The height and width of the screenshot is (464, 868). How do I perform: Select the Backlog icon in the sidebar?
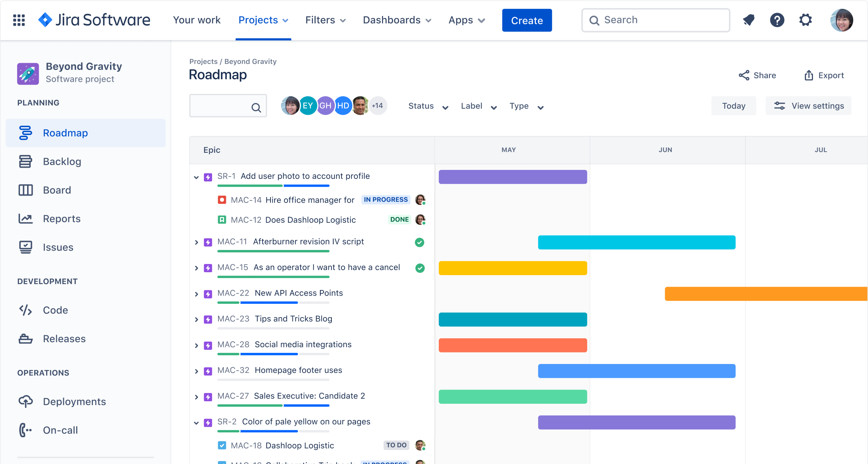pyautogui.click(x=25, y=161)
